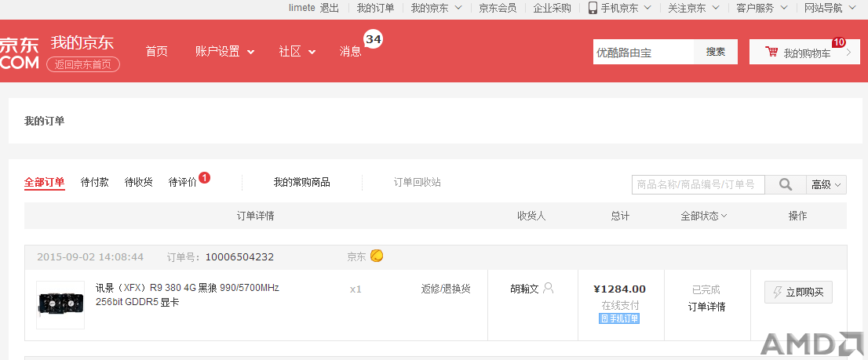Screen dimensions: 868x360
Task: Select the 待收货 tab
Action: click(138, 183)
